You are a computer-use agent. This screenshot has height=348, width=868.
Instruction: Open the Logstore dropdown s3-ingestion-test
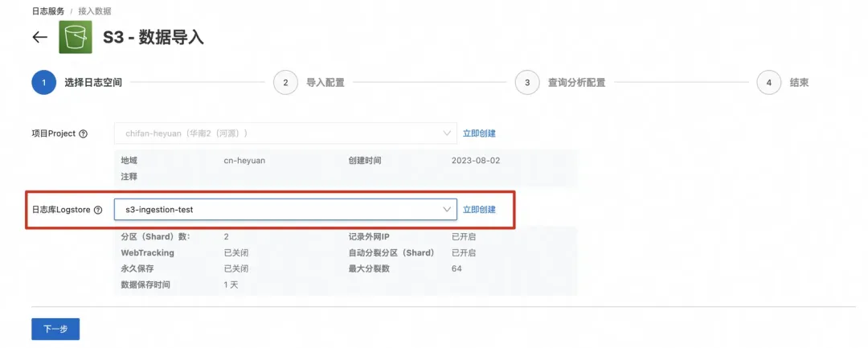click(x=285, y=210)
